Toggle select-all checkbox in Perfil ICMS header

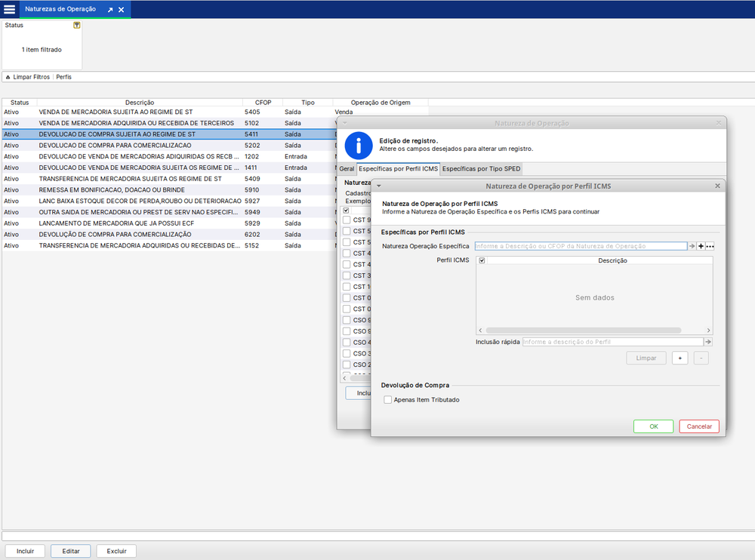click(x=482, y=260)
